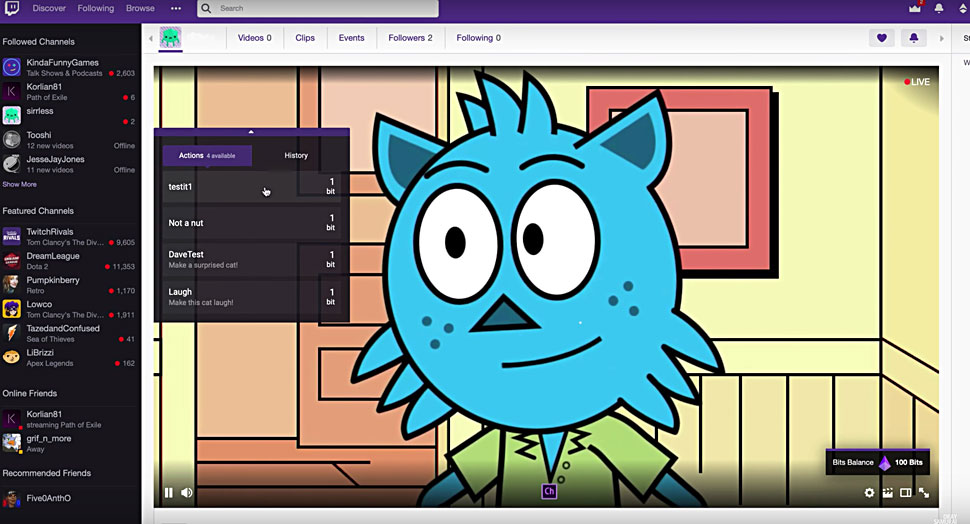This screenshot has width=970, height=524.
Task: Open the Following page
Action: (x=96, y=9)
